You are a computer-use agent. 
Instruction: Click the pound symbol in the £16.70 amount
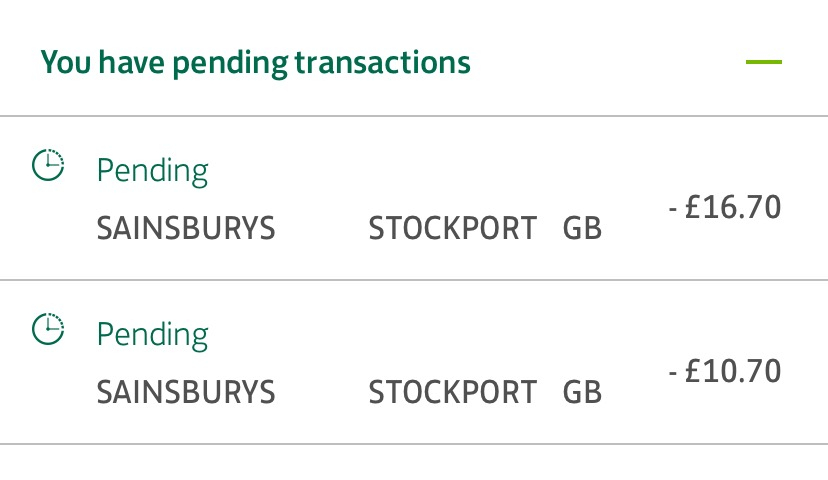tap(693, 206)
